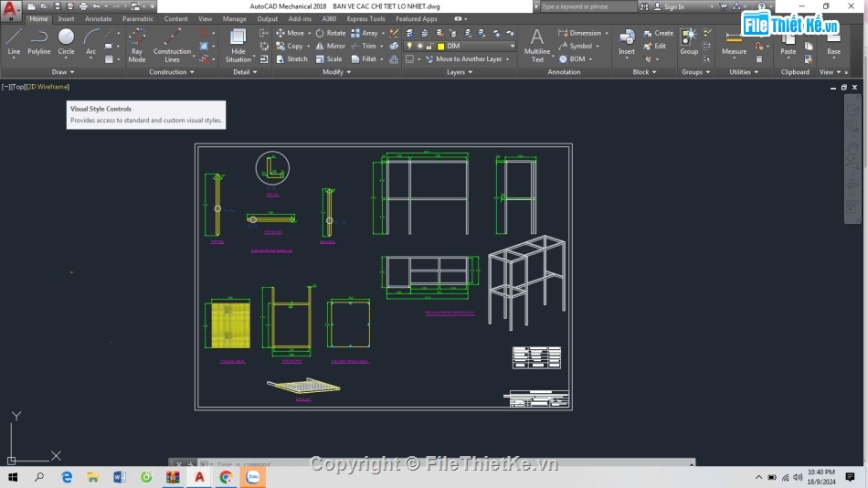Viewport: 868px width, 488px height.
Task: Click the 2D Wireframe visual style control
Action: pos(48,87)
